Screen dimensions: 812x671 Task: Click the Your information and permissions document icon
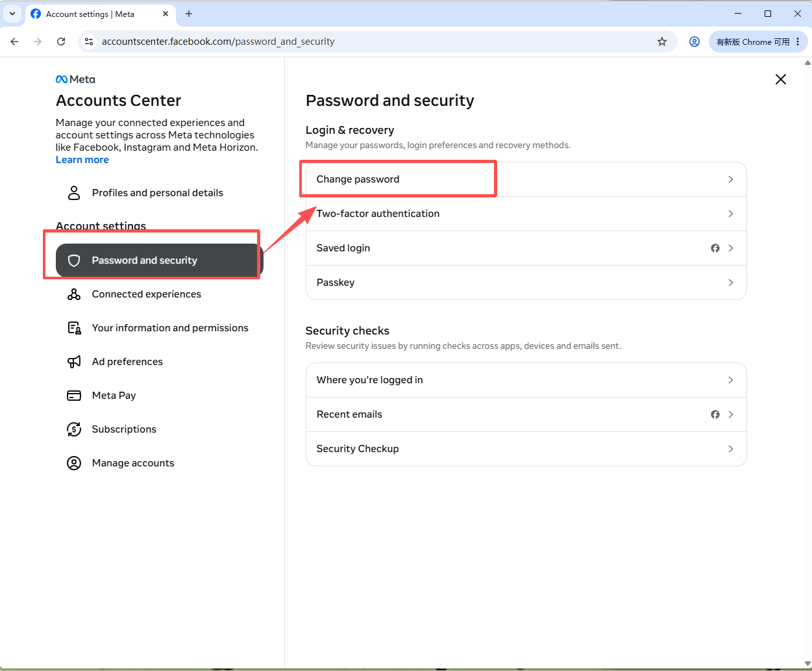[x=74, y=328]
